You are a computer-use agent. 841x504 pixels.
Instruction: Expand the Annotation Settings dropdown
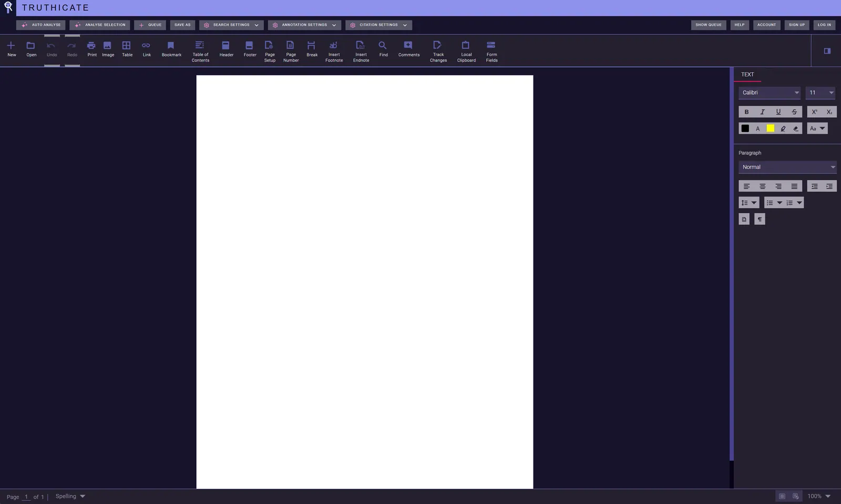tap(304, 25)
